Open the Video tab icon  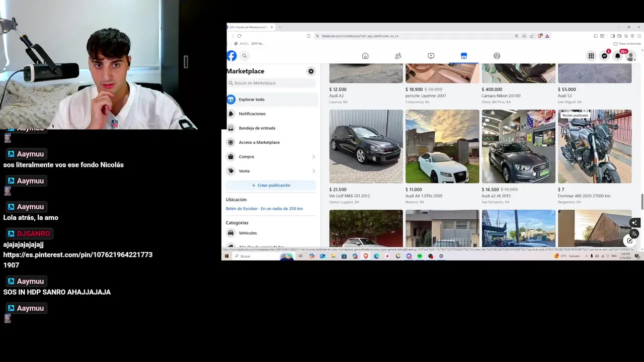coord(431,56)
